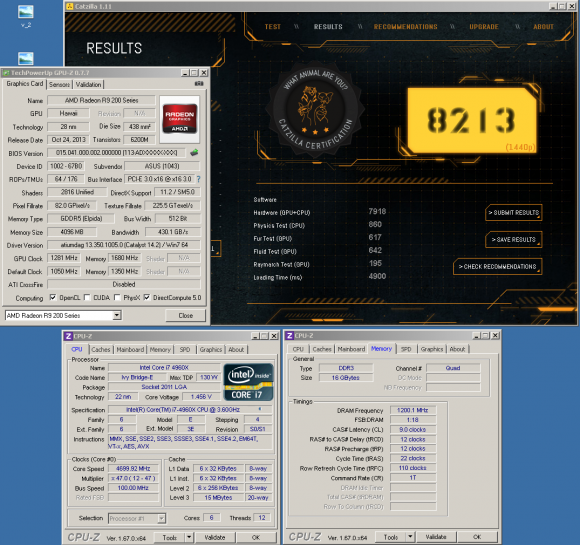Image resolution: width=580 pixels, height=545 pixels.
Task: Click SAVE RESULTS button in Catzilla
Action: click(x=514, y=239)
